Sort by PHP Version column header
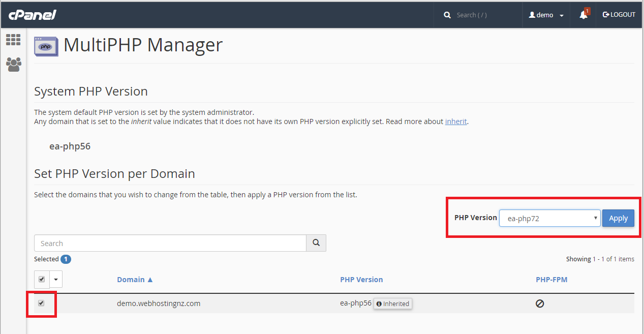This screenshot has width=644, height=334. coord(361,280)
